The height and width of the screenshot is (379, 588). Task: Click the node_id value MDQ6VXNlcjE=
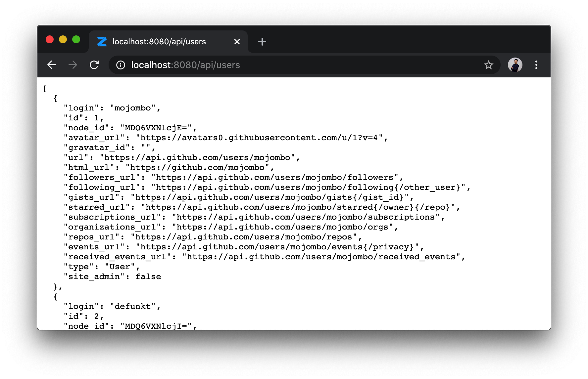[156, 128]
